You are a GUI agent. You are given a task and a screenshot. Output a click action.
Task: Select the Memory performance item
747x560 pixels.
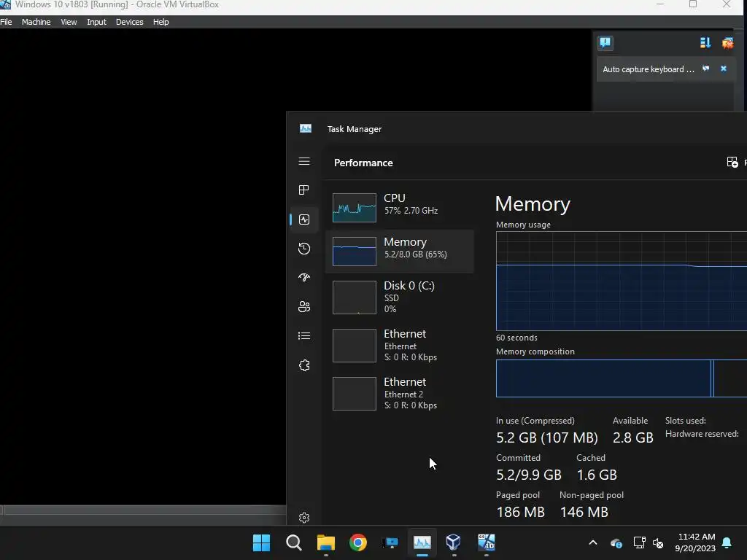coord(400,252)
